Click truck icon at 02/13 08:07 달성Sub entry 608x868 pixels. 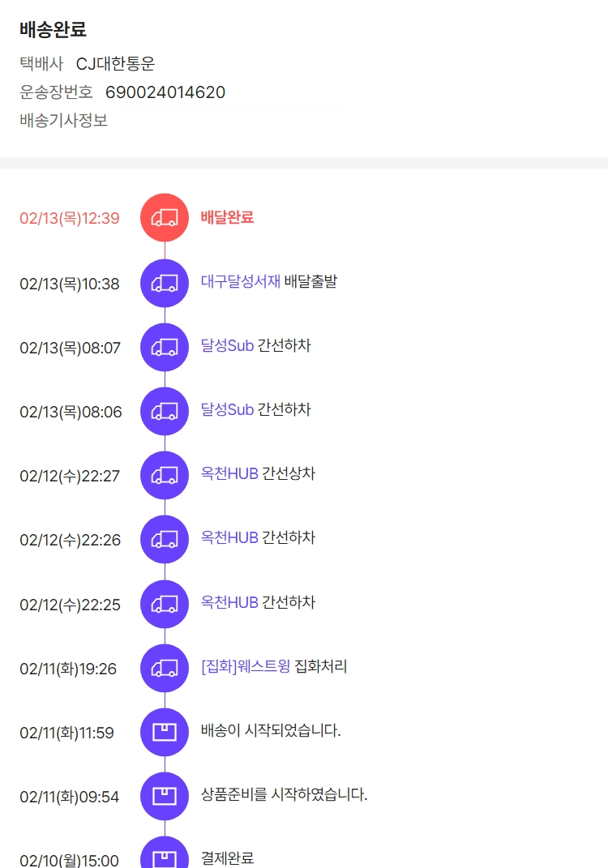pos(165,347)
